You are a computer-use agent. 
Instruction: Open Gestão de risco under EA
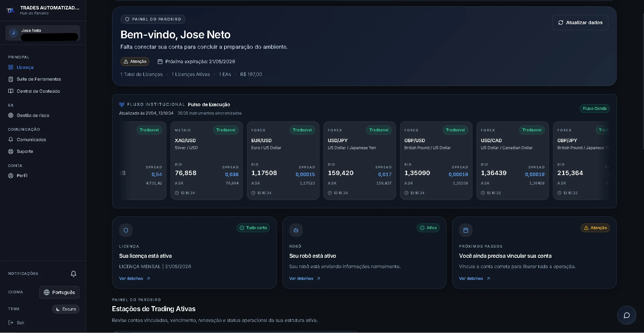pyautogui.click(x=33, y=115)
